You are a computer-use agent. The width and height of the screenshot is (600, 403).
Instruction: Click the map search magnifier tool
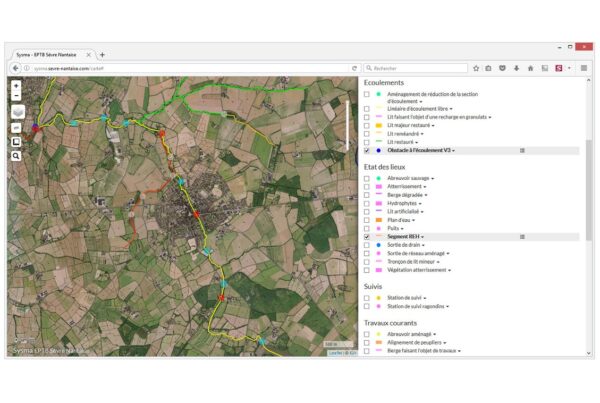pyautogui.click(x=16, y=157)
